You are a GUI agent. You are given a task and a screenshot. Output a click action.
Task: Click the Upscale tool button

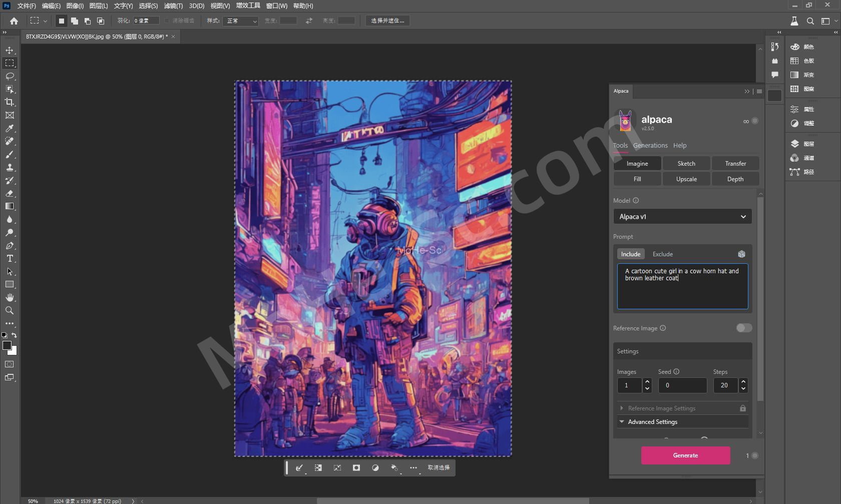tap(686, 179)
